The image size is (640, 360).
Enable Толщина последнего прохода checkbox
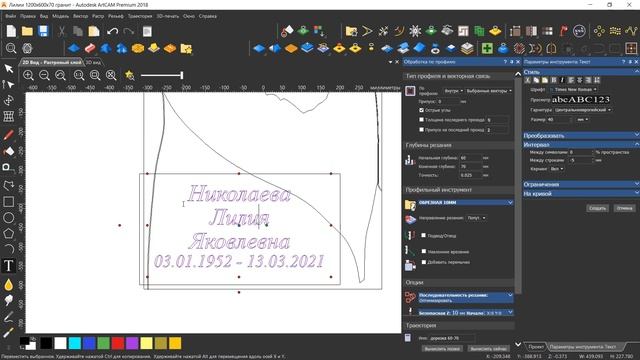[421, 120]
